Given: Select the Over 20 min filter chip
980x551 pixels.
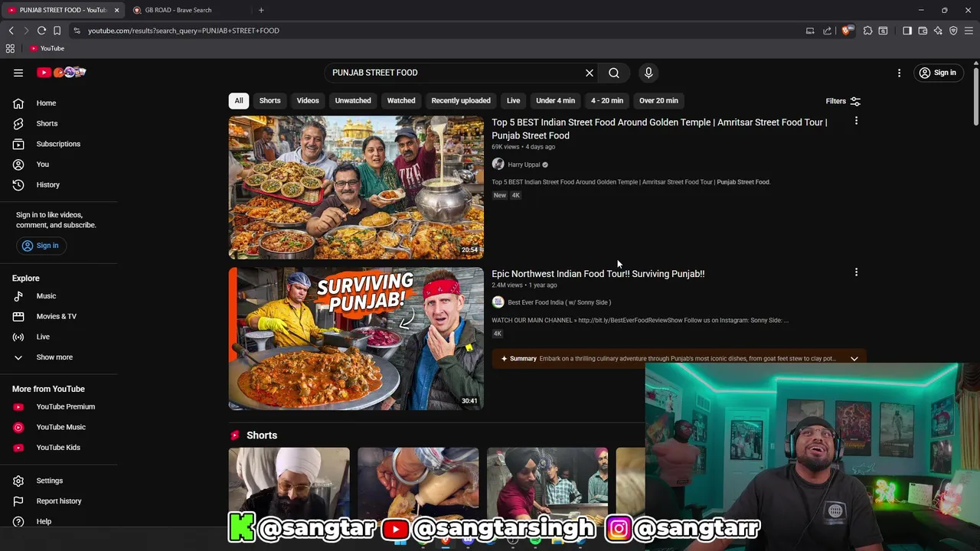Looking at the screenshot, I should click(658, 101).
